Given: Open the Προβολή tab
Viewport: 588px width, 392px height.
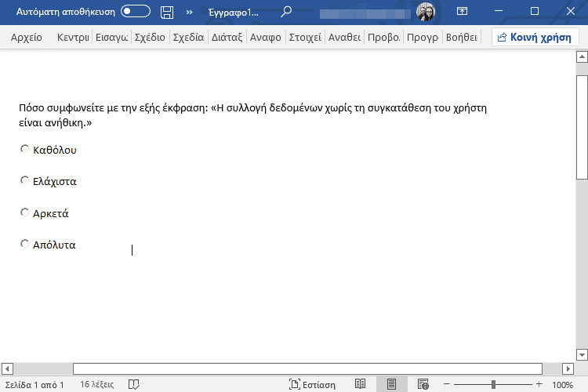Looking at the screenshot, I should (x=383, y=37).
